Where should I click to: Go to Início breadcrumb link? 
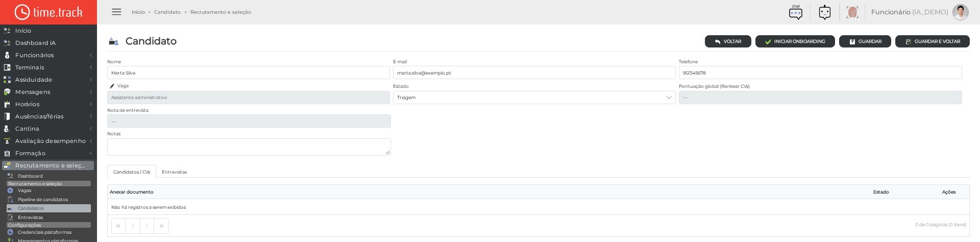click(x=138, y=12)
